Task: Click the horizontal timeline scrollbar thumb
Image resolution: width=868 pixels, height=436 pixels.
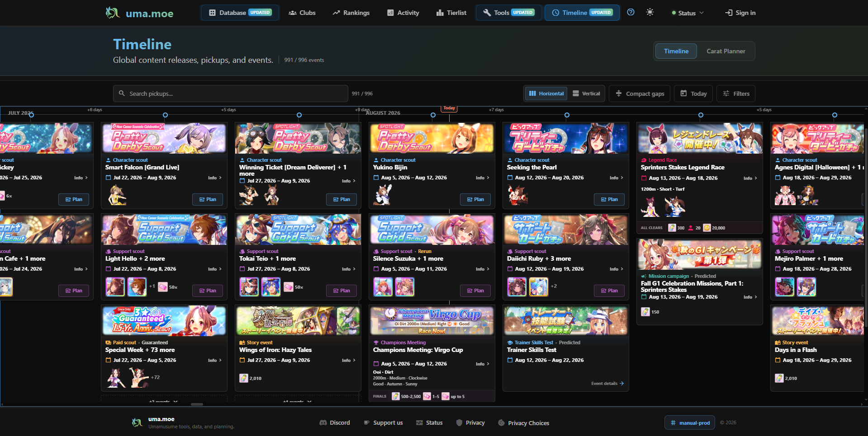Action: click(x=197, y=404)
